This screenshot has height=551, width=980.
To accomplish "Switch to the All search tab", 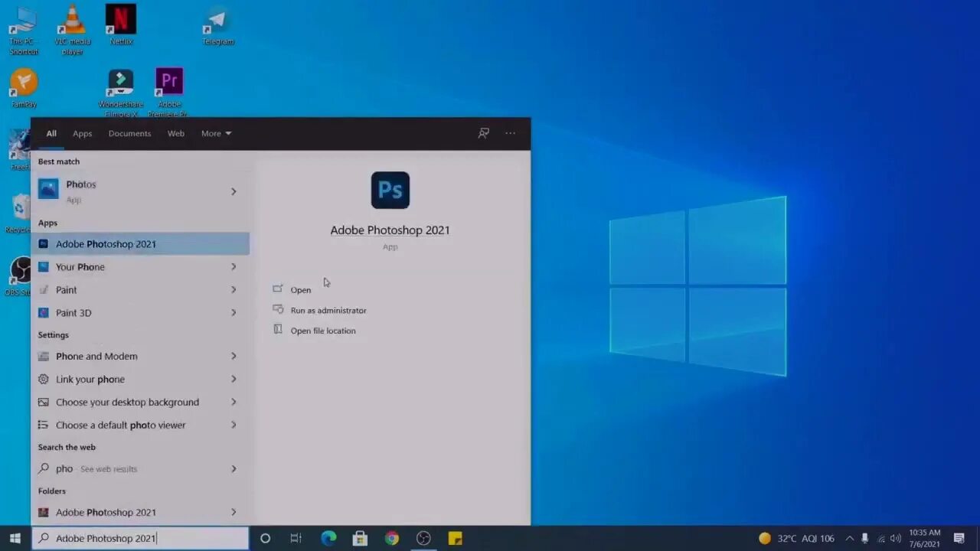I will pos(51,133).
